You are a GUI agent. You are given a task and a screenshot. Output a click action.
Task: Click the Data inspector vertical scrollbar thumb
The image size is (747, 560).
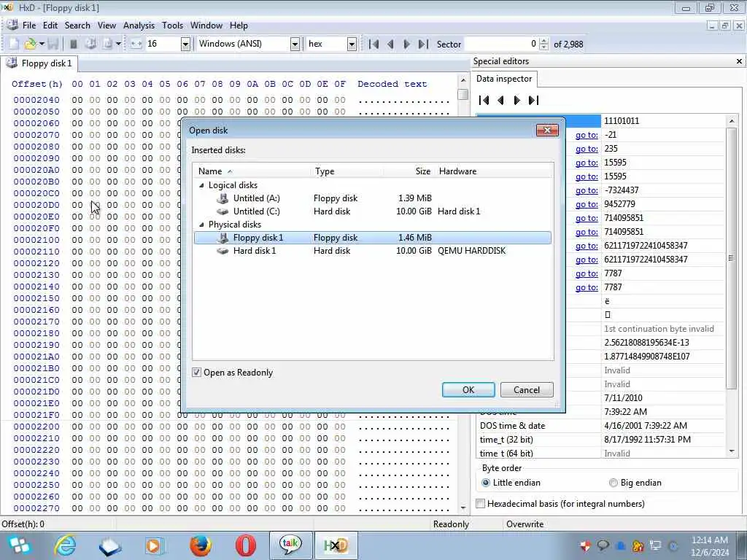click(x=731, y=258)
